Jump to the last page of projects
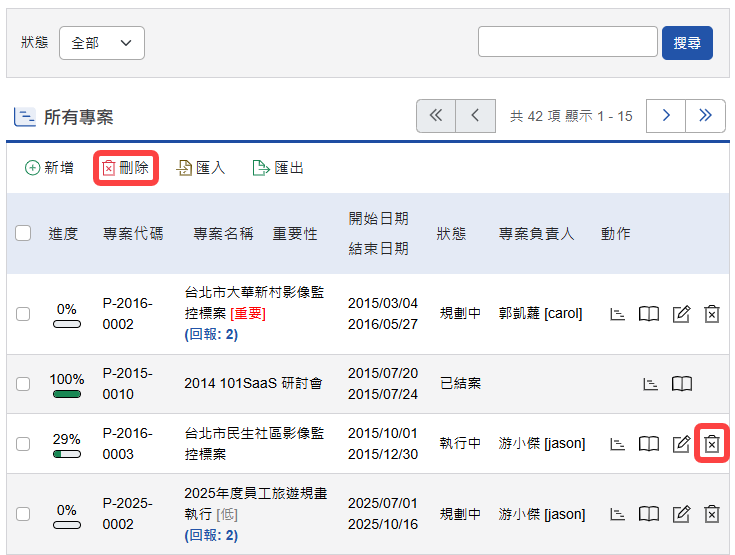The image size is (735, 555). [x=705, y=116]
